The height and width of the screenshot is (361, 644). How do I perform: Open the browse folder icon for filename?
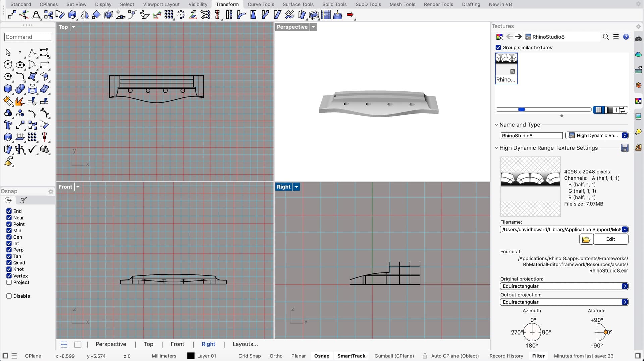coord(586,239)
